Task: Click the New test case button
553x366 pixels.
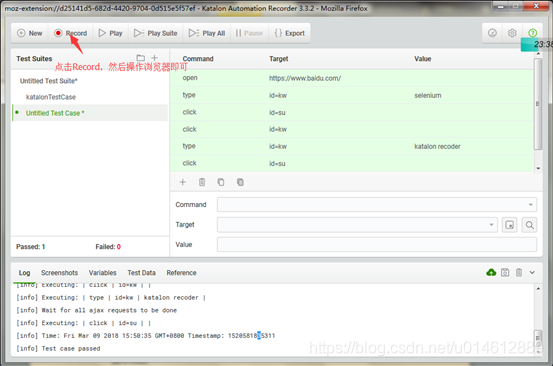Action: (30, 33)
